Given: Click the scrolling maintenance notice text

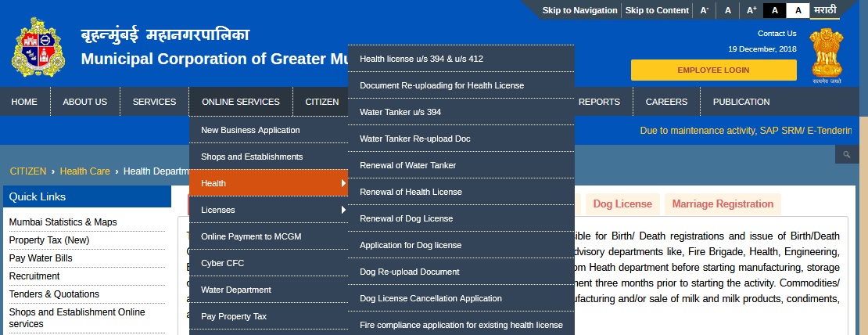Looking at the screenshot, I should 744,130.
